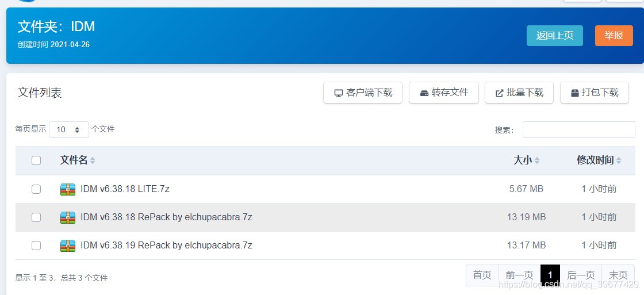Click the orange 举报 button

click(614, 35)
